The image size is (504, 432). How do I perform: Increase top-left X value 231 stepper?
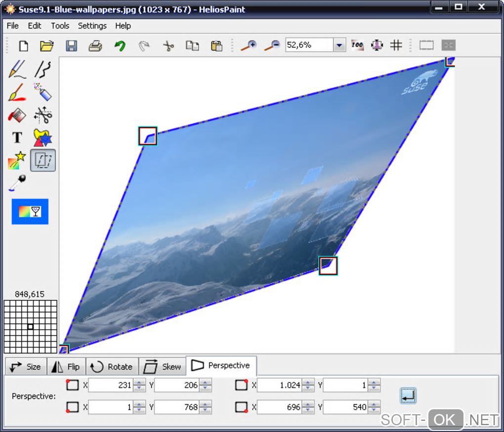coord(139,382)
